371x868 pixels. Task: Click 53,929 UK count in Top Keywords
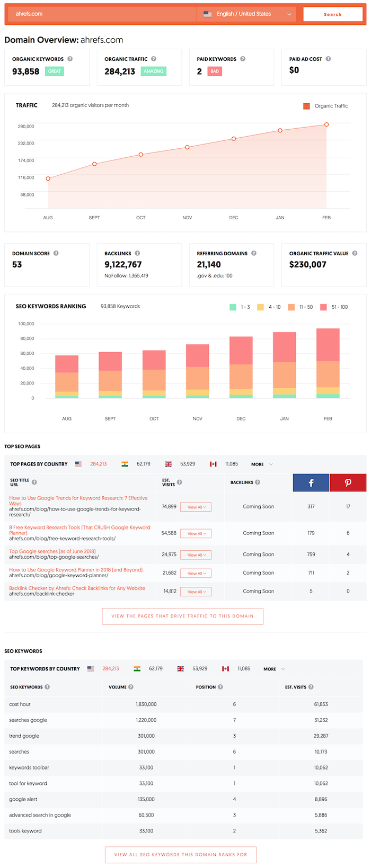click(x=200, y=669)
